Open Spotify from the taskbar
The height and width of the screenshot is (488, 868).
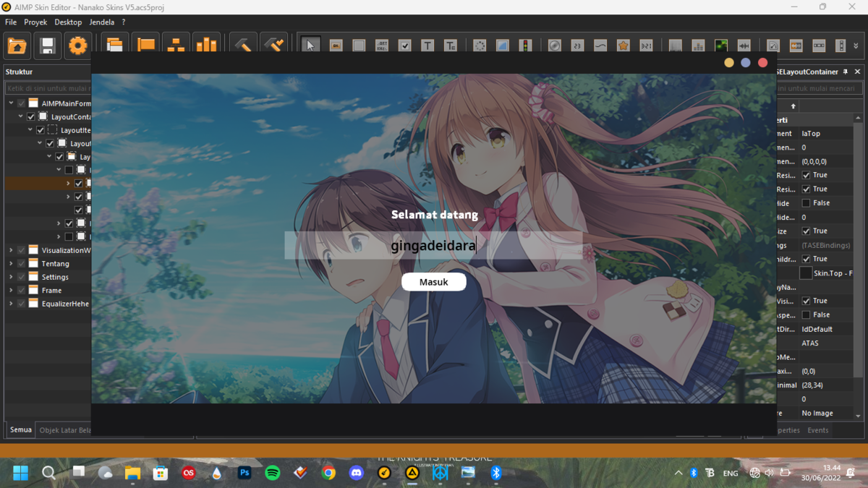point(273,473)
